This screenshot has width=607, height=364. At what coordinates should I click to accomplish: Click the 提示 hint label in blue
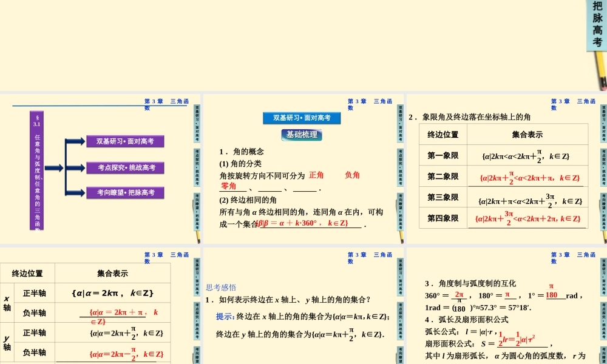pyautogui.click(x=225, y=316)
